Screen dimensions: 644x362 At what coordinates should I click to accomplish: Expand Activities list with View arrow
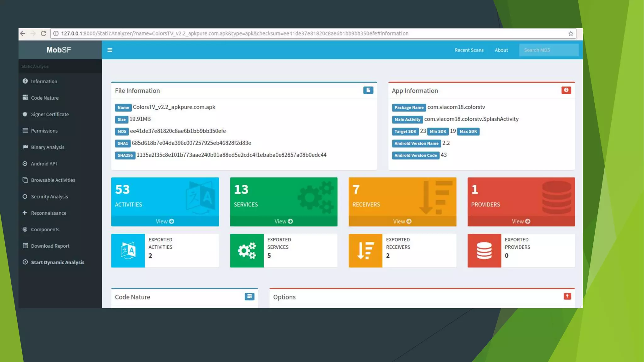[x=165, y=222]
